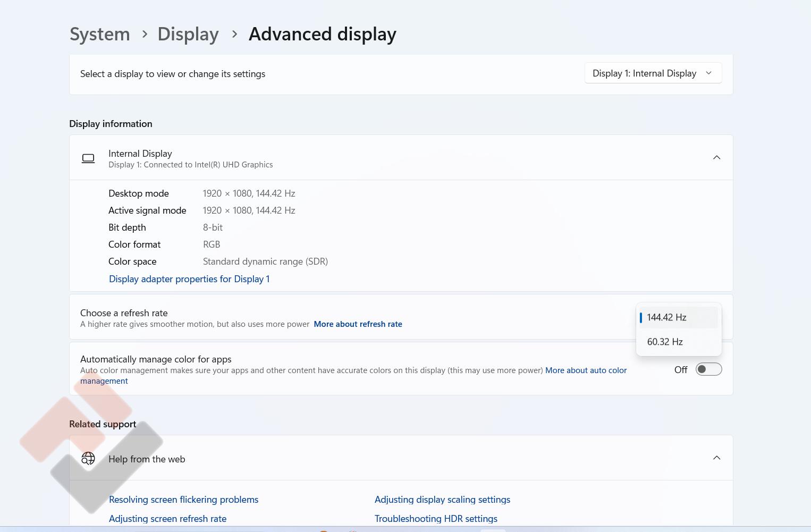Image resolution: width=811 pixels, height=532 pixels.
Task: Open the display selection dropdown
Action: click(x=653, y=73)
